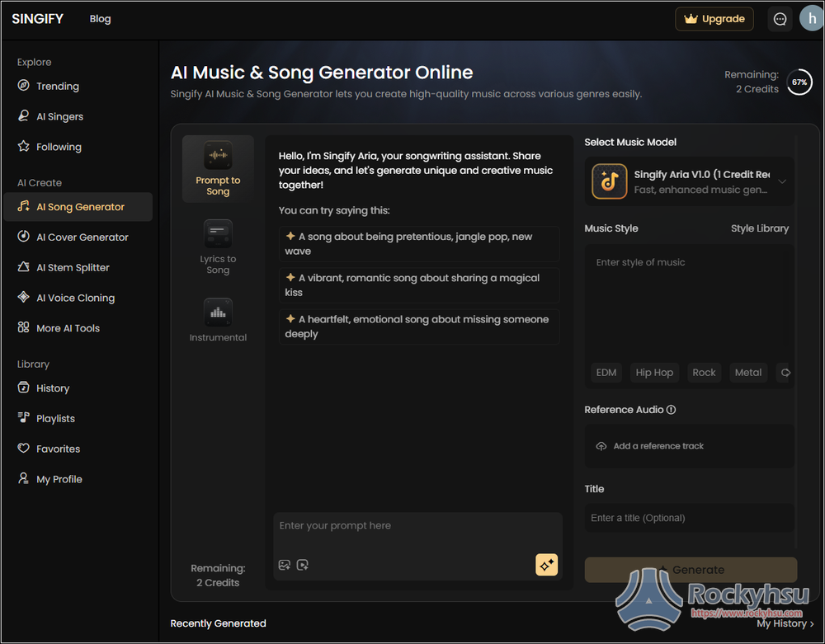Viewport: 825px width, 644px height.
Task: Go to AI Singers in the sidebar
Action: click(x=50, y=117)
